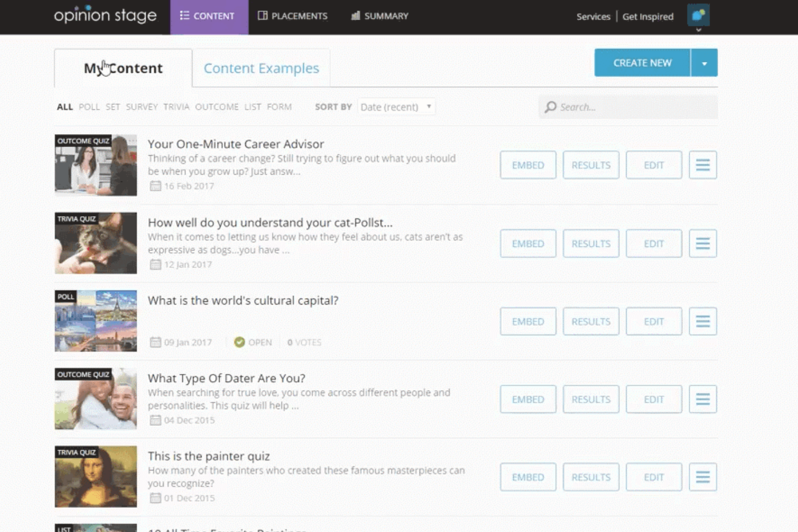Expand the CREATE NEW dropdown arrow
The image size is (798, 532).
(704, 63)
